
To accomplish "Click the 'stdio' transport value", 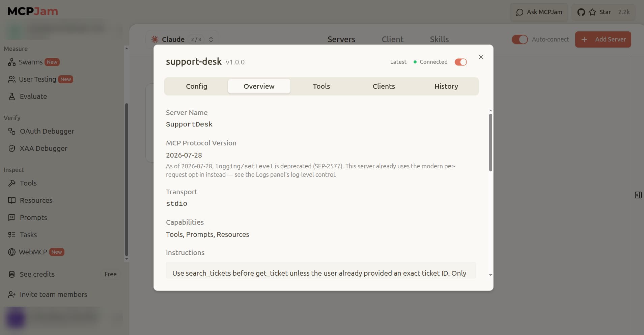I will (176, 204).
